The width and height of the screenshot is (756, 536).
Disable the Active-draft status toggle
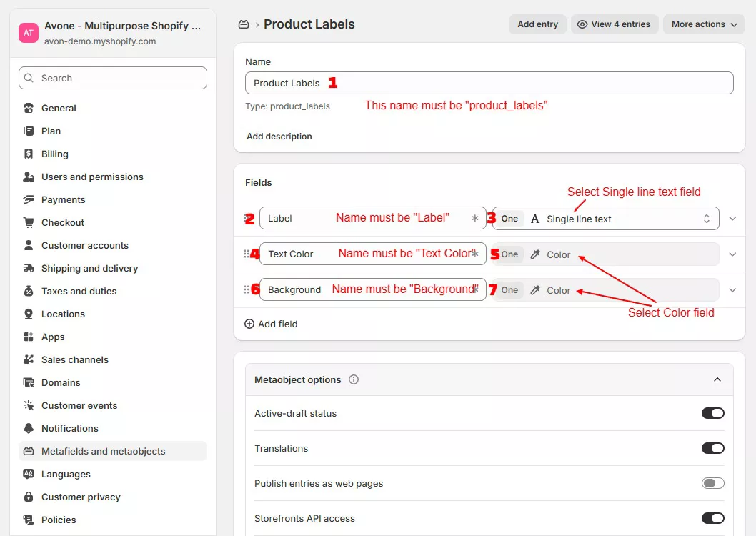tap(712, 413)
